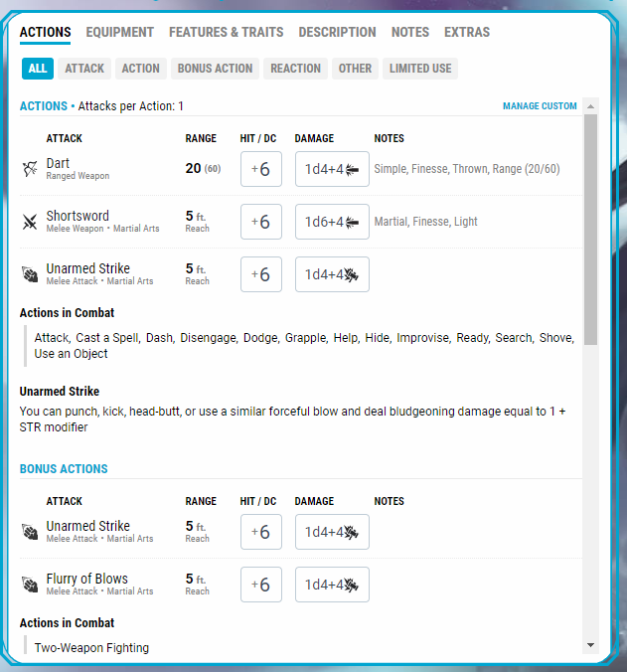Click Shove in Actions in Combat

pos(555,338)
